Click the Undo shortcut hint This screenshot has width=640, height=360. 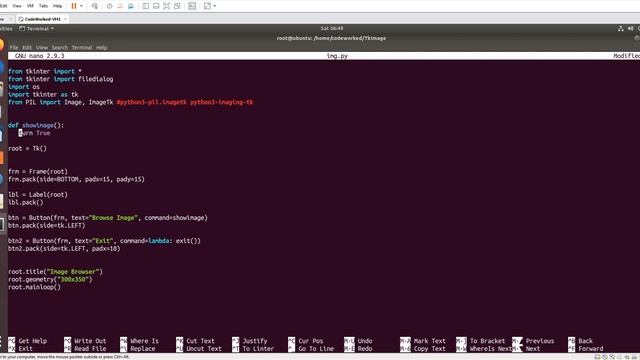point(358,341)
